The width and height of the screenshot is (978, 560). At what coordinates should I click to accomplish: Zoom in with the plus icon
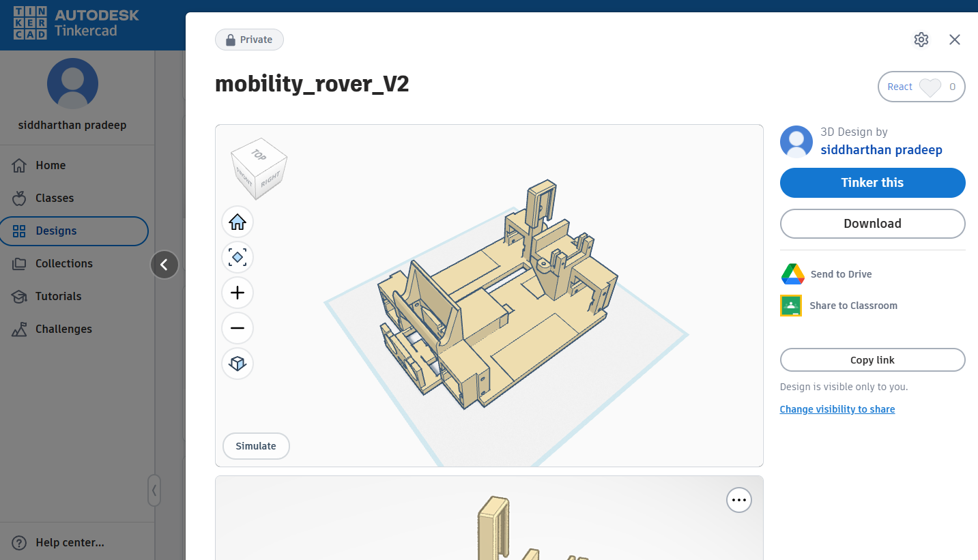(x=238, y=293)
